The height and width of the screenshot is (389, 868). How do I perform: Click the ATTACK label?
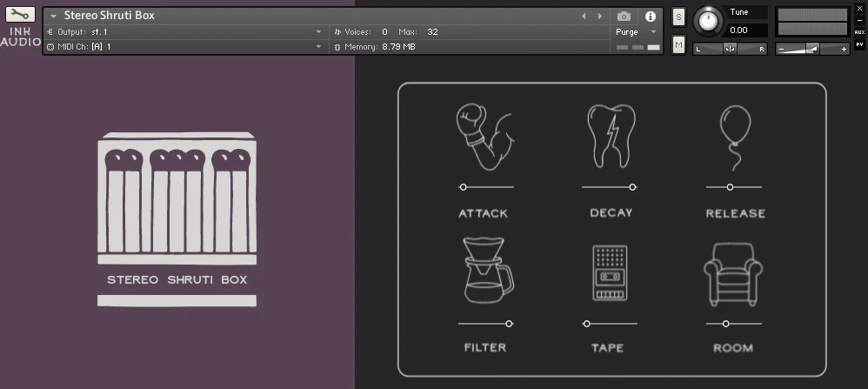tap(483, 213)
